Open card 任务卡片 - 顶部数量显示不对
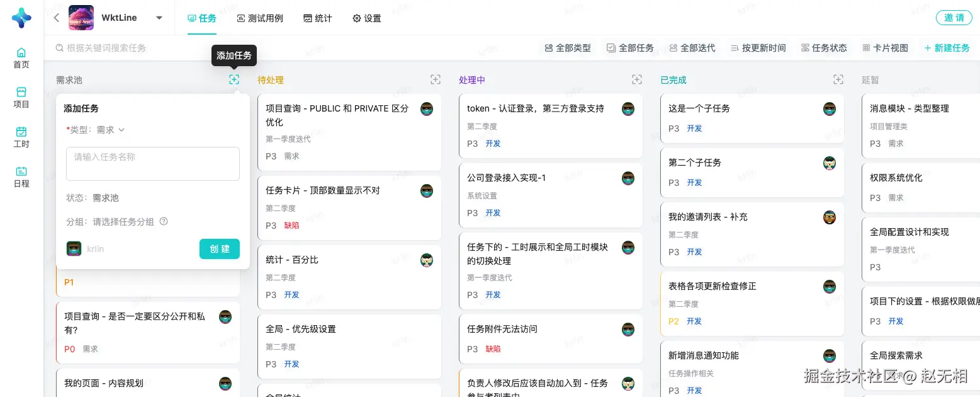 (349, 208)
